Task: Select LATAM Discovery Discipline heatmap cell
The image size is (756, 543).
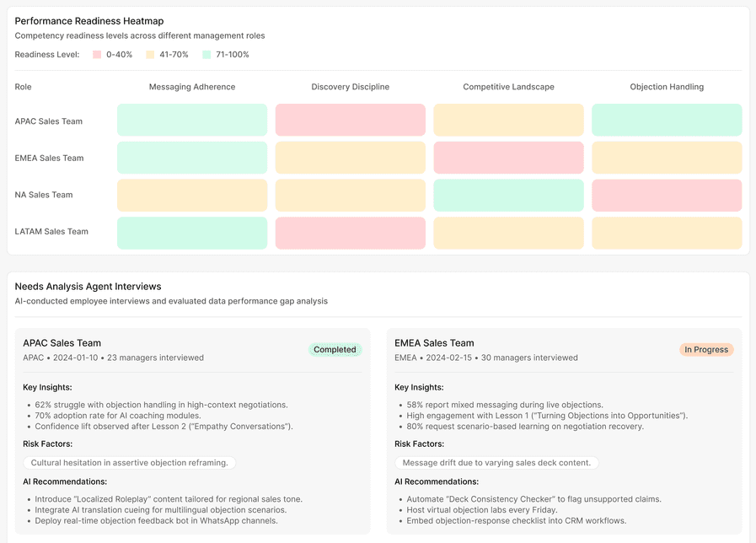Action: (x=350, y=233)
